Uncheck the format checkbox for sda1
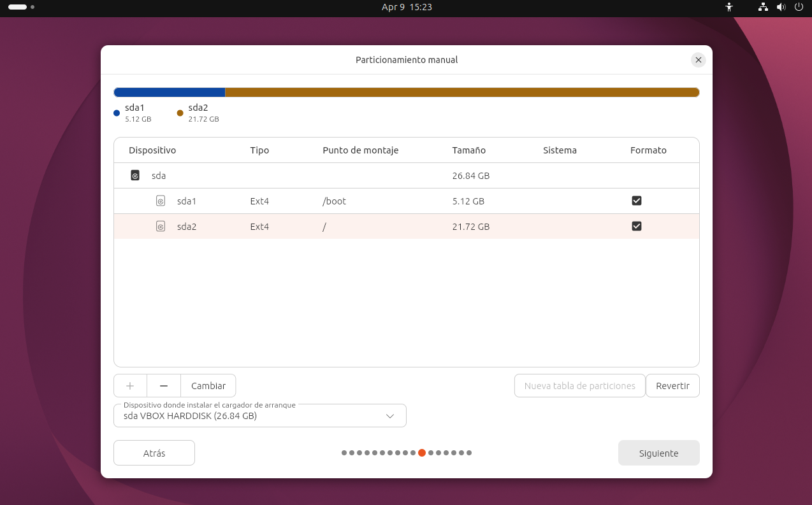Image resolution: width=812 pixels, height=505 pixels. coord(636,201)
